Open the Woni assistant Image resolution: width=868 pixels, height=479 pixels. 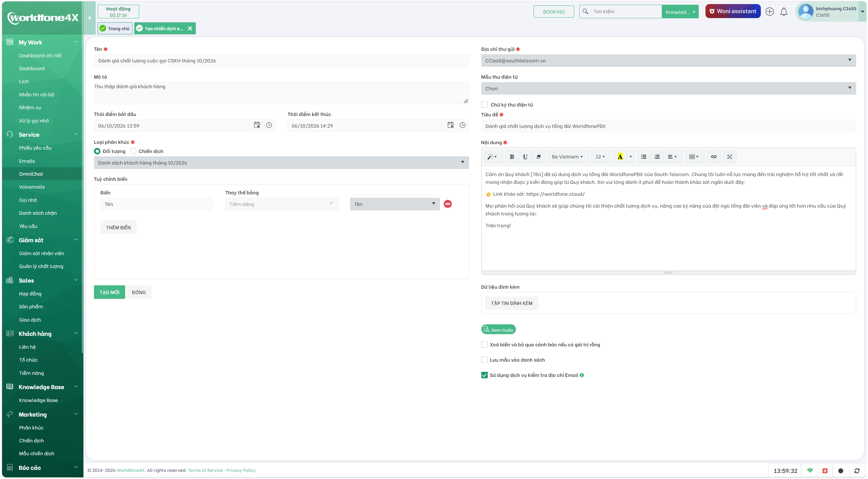(x=733, y=11)
